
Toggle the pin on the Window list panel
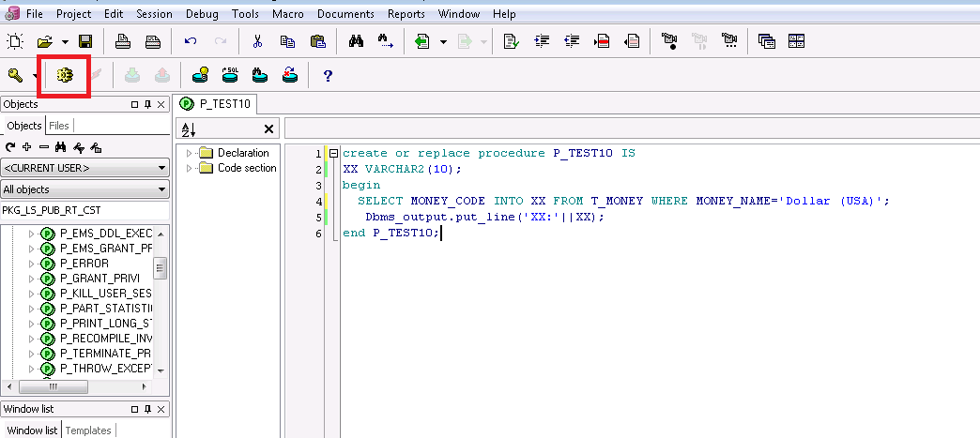pyautogui.click(x=148, y=409)
